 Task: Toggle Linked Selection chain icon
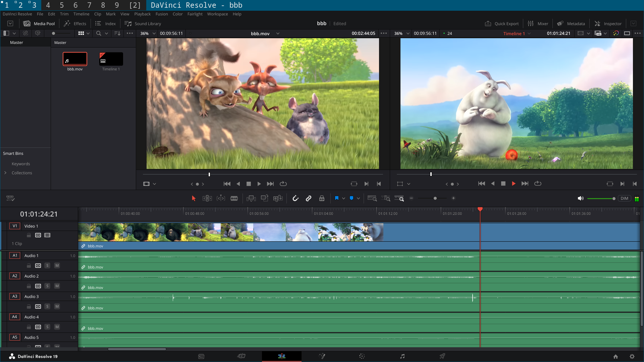[309, 198]
